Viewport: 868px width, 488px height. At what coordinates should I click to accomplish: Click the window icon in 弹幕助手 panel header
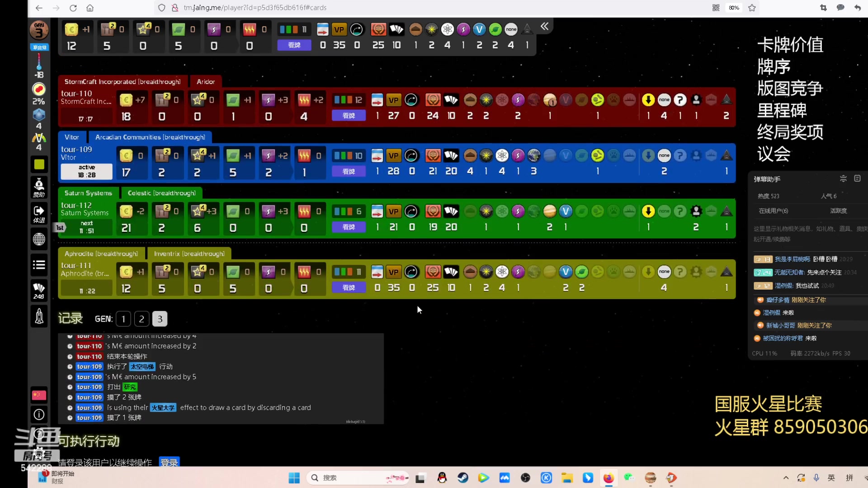point(857,178)
